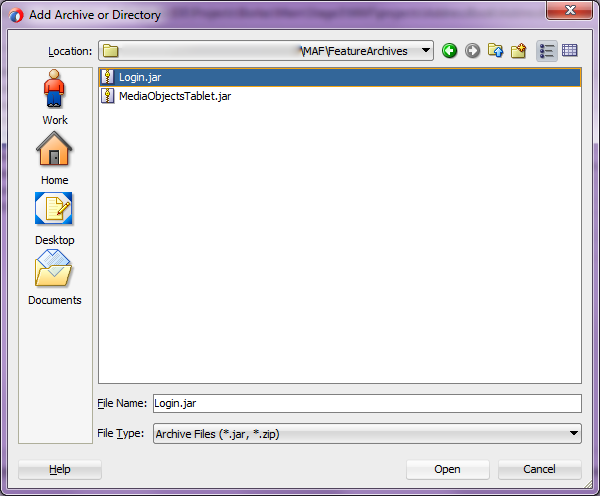Click the folder icon in Location field
The width and height of the screenshot is (600, 496).
click(x=111, y=51)
